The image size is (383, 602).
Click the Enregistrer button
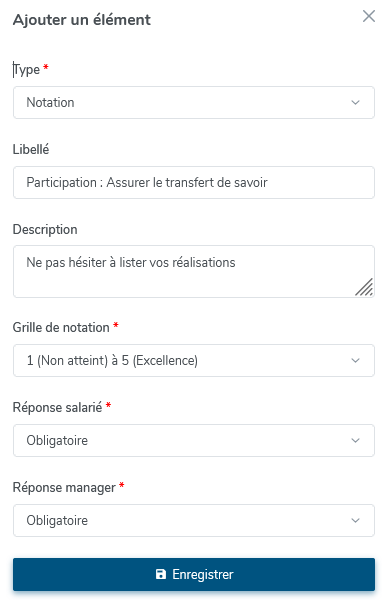194,574
